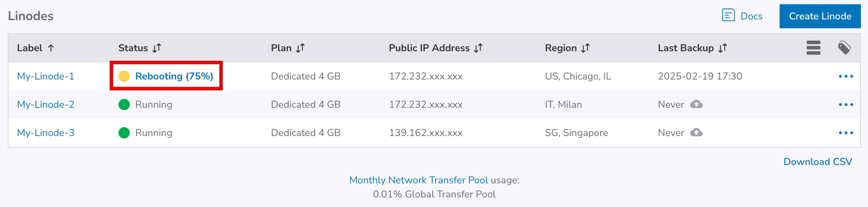The width and height of the screenshot is (868, 207).
Task: Open Monthly Network Transfer Pool link
Action: [x=418, y=180]
